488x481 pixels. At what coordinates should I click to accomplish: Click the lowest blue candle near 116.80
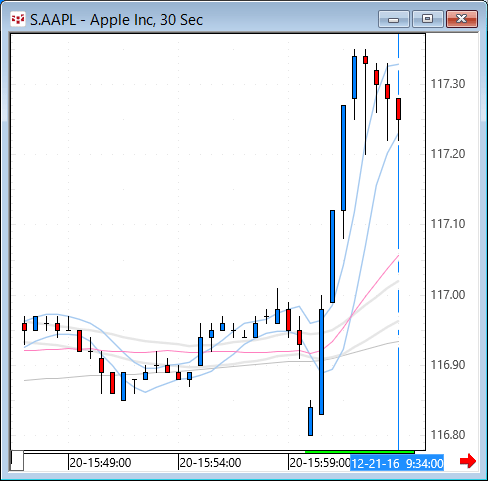click(x=310, y=421)
